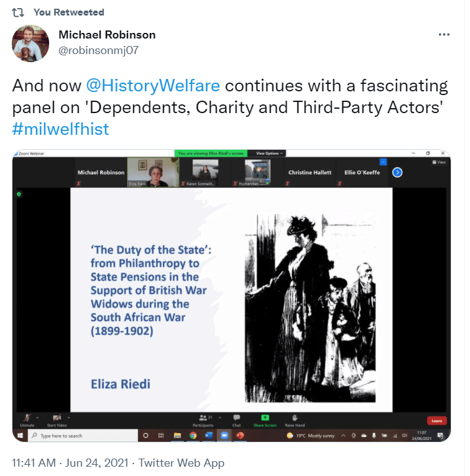Image resolution: width=470 pixels, height=476 pixels.
Task: Open the #milwelfhist hashtag
Action: 60,129
